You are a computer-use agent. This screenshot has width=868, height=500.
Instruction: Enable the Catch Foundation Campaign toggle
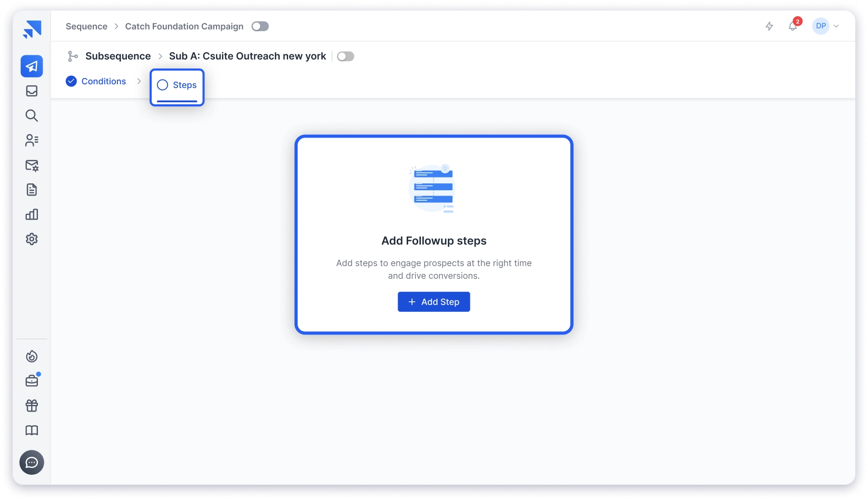click(260, 26)
